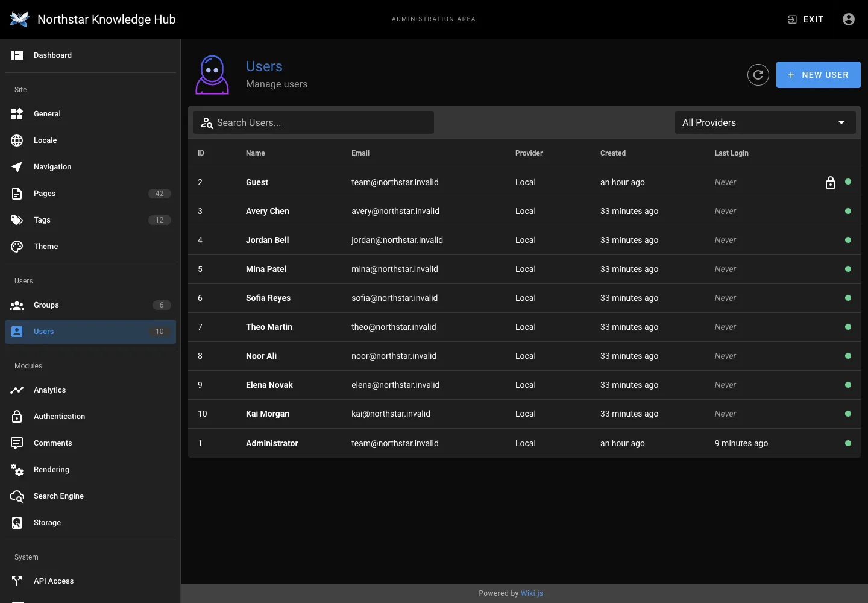
Task: Click the Locale globe icon
Action: pyautogui.click(x=17, y=140)
